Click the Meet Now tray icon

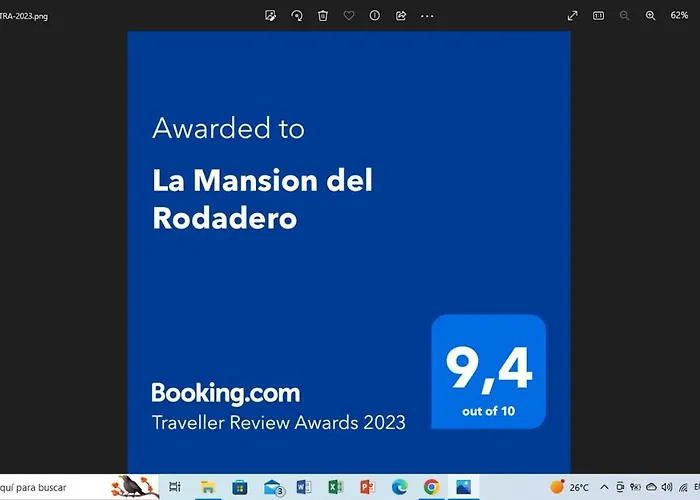(620, 487)
